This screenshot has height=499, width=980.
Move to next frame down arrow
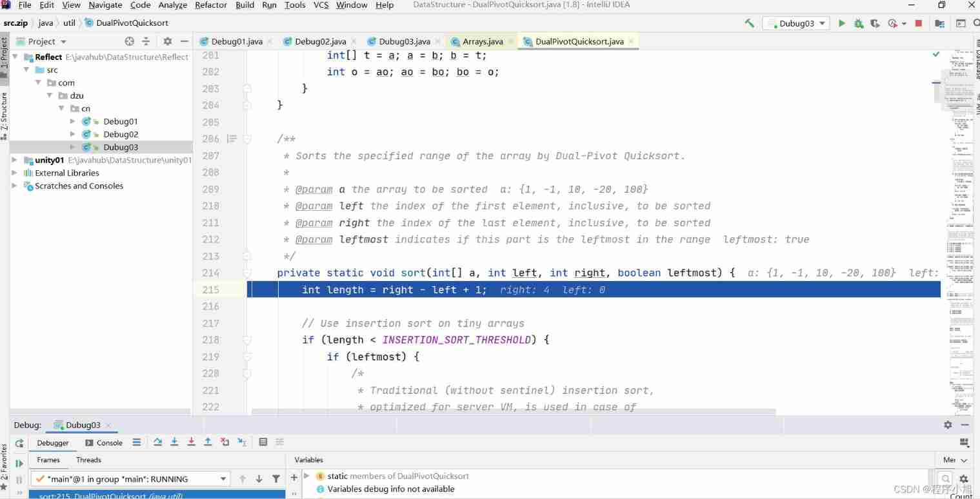[259, 479]
